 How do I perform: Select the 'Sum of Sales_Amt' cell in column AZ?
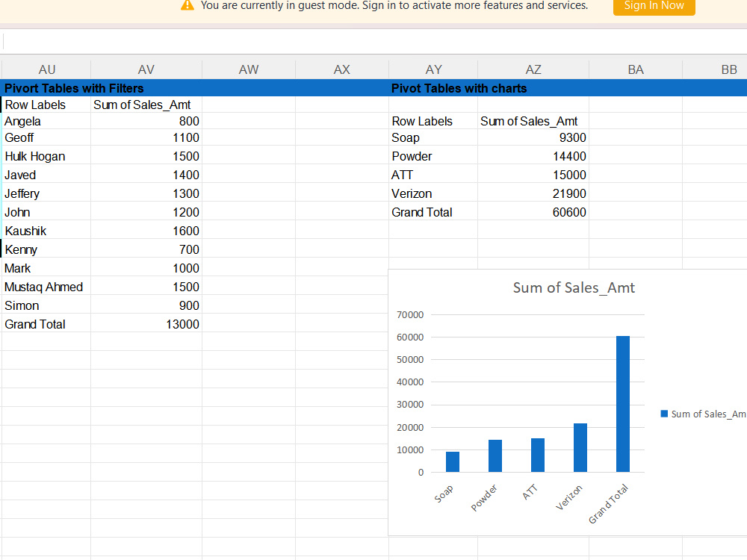533,121
